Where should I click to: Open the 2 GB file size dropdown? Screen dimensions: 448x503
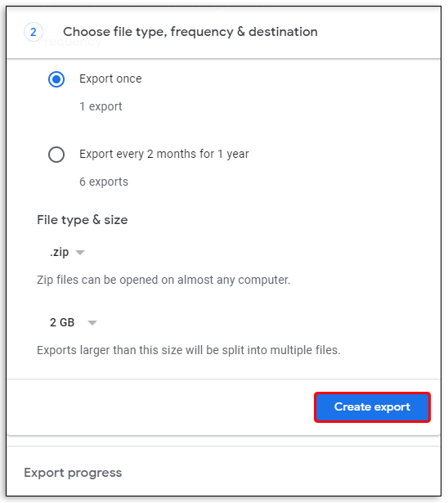click(73, 322)
